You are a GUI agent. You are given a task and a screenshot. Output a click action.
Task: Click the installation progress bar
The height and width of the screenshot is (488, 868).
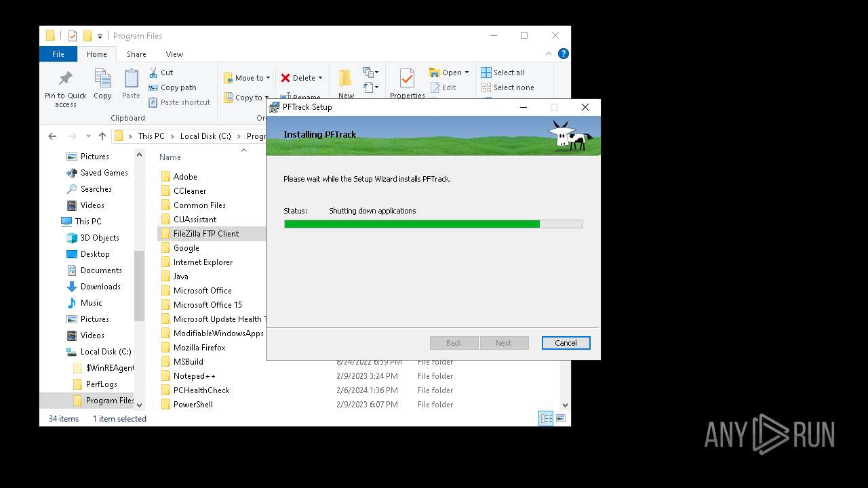[433, 224]
